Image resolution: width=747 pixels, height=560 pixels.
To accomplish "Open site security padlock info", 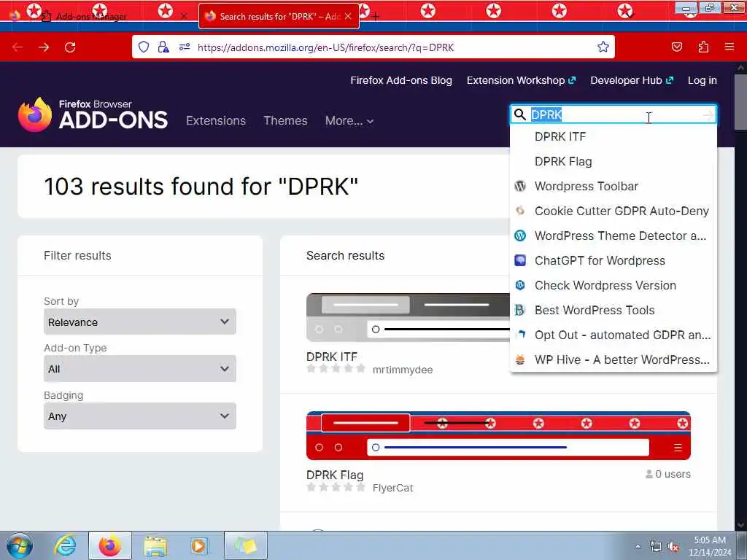I will [x=163, y=47].
